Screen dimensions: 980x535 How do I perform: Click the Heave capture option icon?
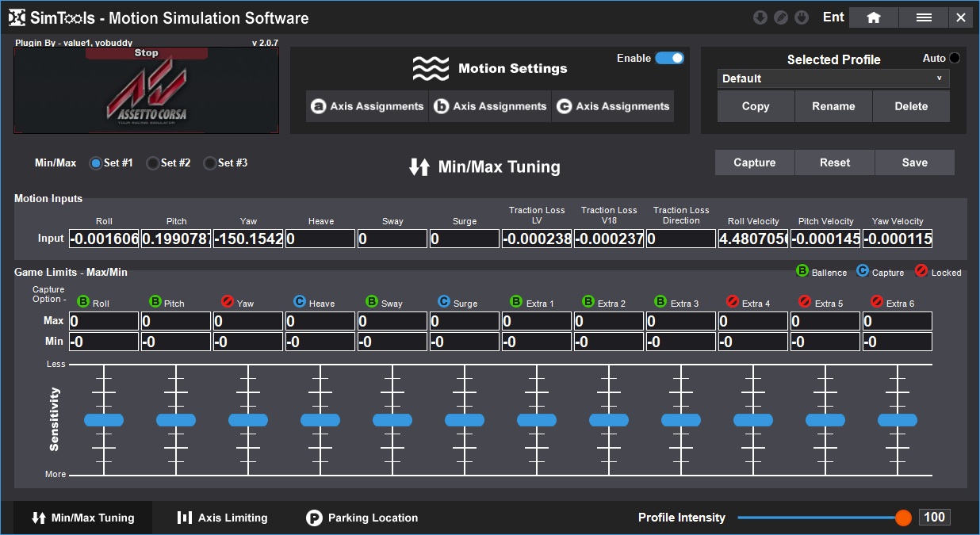tap(300, 302)
